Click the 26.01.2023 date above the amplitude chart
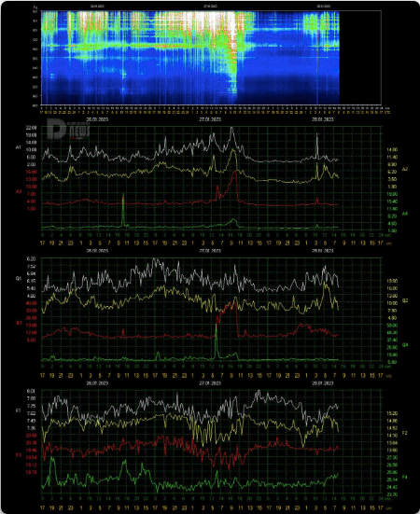Image resolution: width=420 pixels, height=514 pixels. point(97,119)
